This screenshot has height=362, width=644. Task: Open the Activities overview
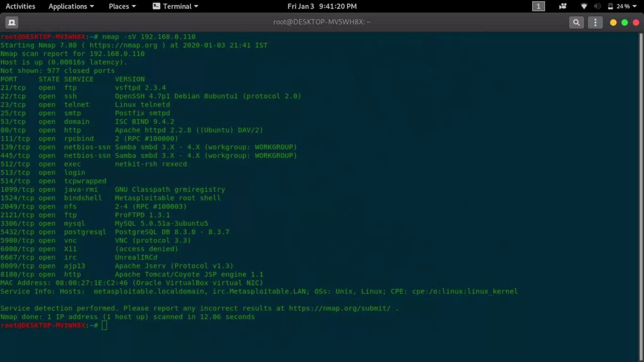tap(20, 6)
